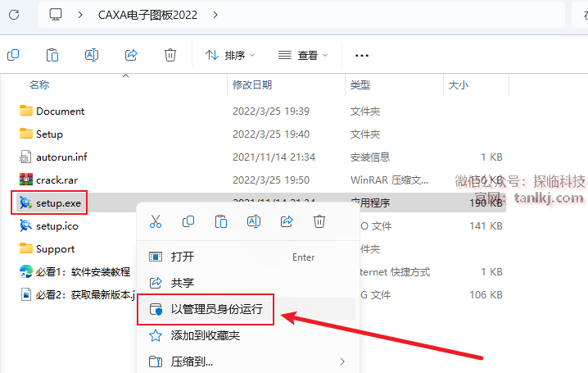Viewport: 588px width, 373px height.
Task: Select the Document folder
Action: (60, 111)
